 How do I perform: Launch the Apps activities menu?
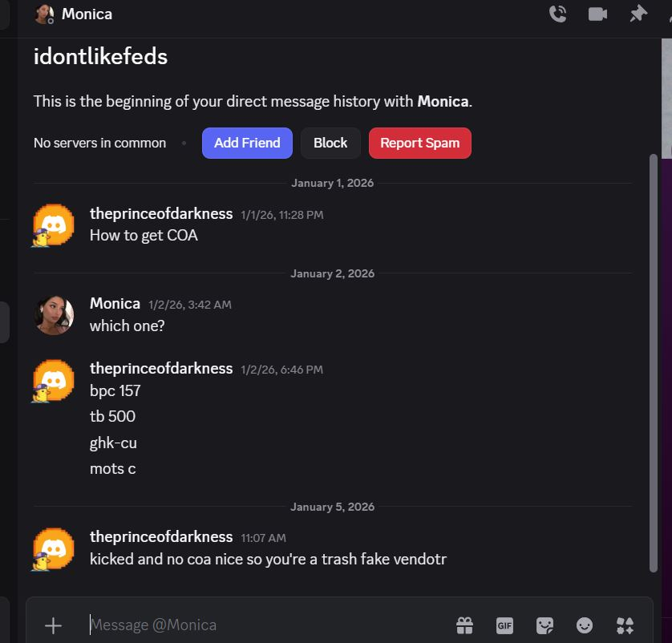point(625,625)
